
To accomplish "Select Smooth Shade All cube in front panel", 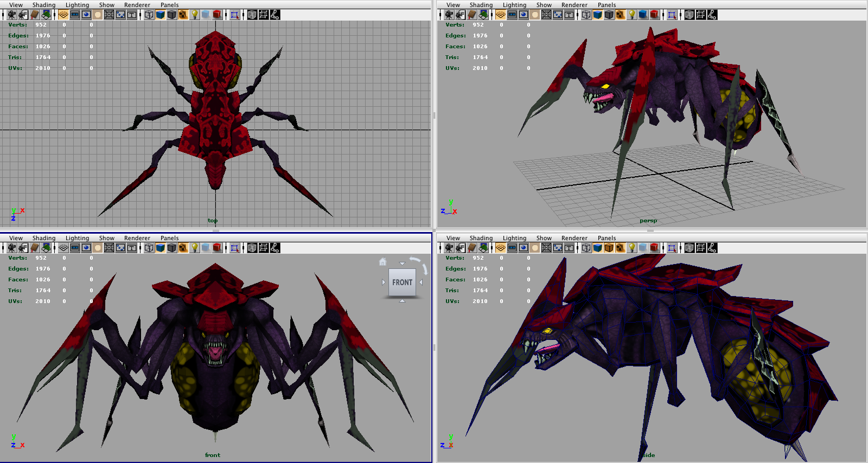I will (161, 248).
